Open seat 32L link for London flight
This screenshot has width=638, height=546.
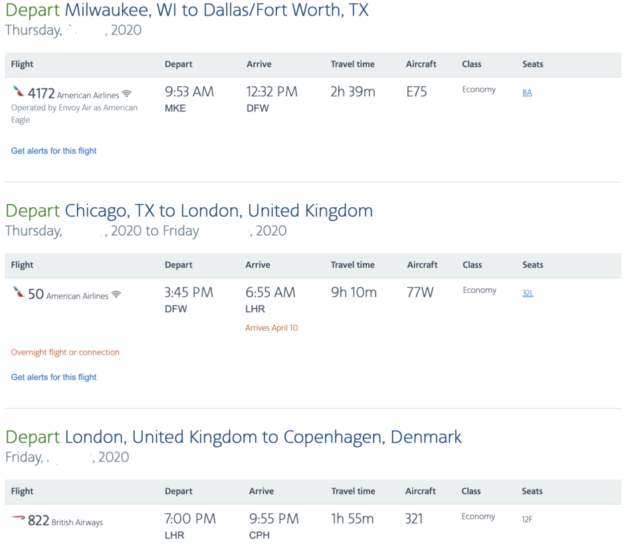click(528, 293)
